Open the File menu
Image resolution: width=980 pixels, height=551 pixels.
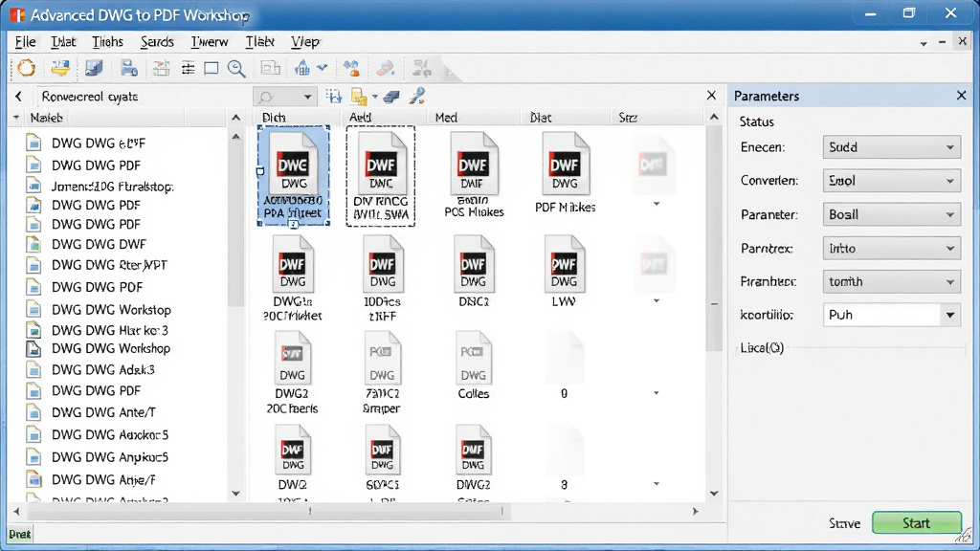tap(25, 42)
